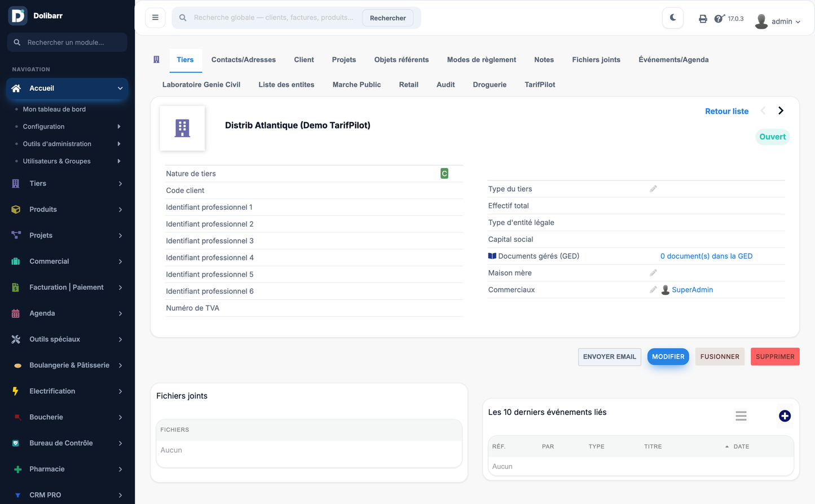This screenshot has height=504, width=815.
Task: Click the Facturation invoice icon
Action: [x=16, y=288]
